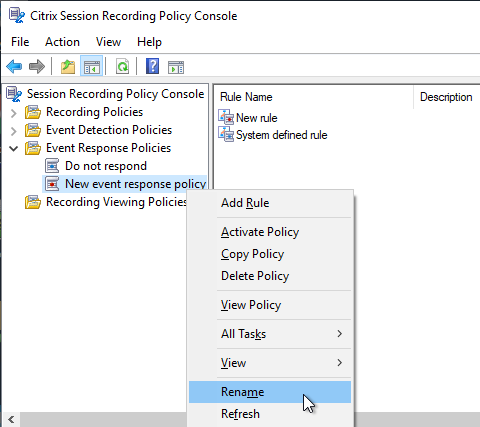Viewport: 480px width, 427px height.
Task: Select the All Tasks menu entry
Action: pos(270,334)
